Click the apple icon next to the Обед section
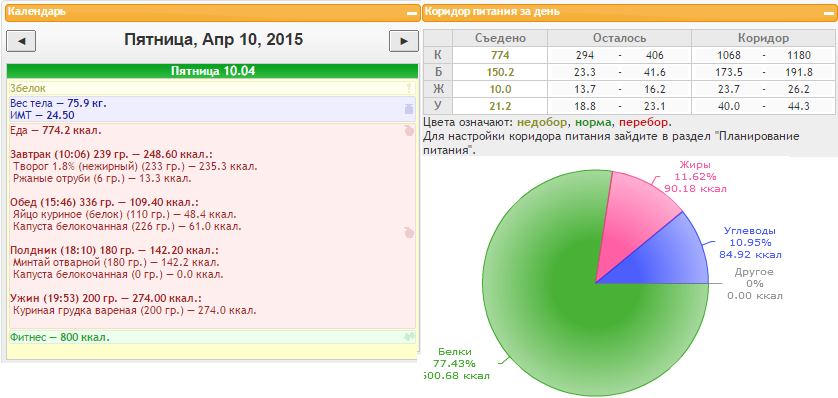This screenshot has width=838, height=398. coord(409,232)
